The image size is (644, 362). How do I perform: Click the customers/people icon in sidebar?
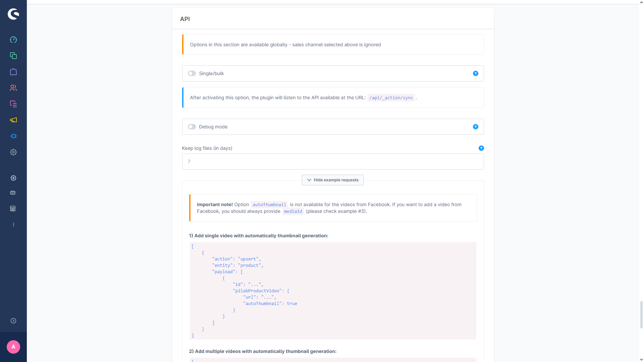[13, 88]
